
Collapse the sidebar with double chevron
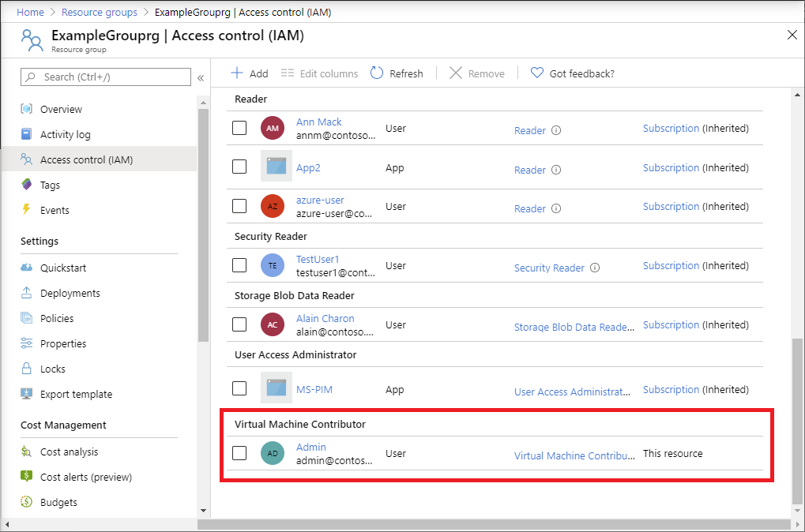201,78
